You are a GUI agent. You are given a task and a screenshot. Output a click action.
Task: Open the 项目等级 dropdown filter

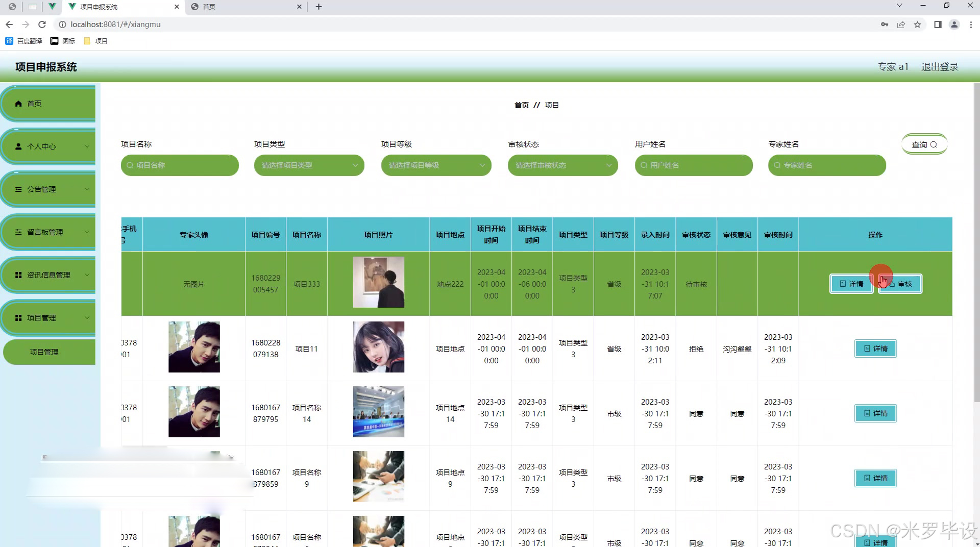pos(436,165)
